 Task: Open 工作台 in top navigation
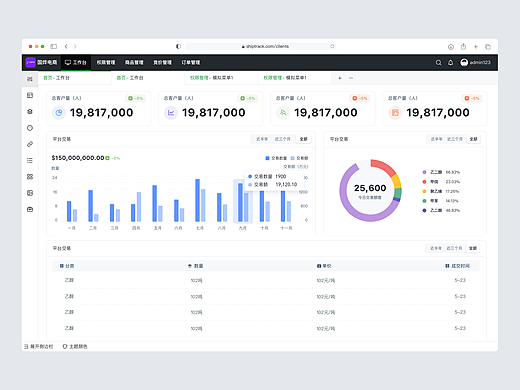point(76,62)
